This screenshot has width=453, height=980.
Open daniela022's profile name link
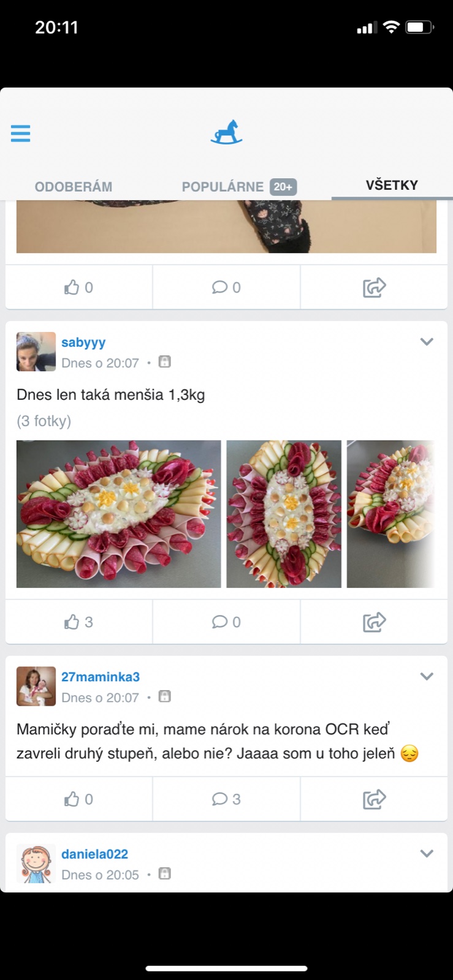click(x=94, y=854)
